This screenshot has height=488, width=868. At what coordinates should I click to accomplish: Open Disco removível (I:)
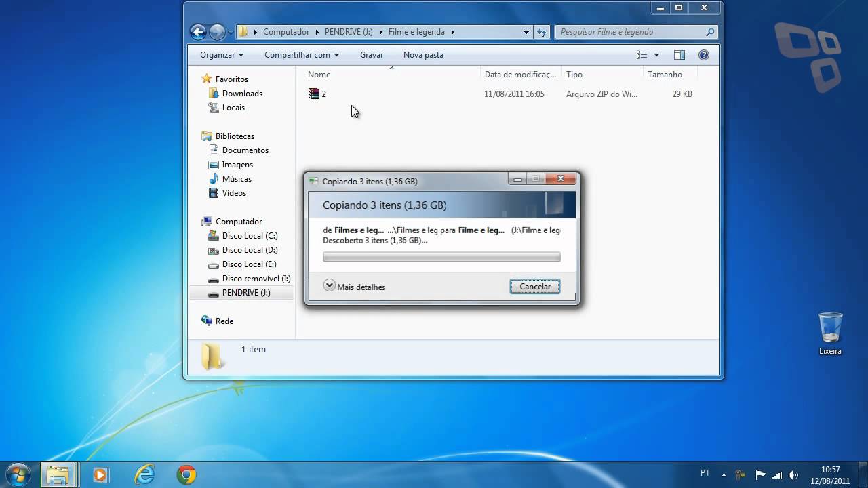click(x=256, y=279)
